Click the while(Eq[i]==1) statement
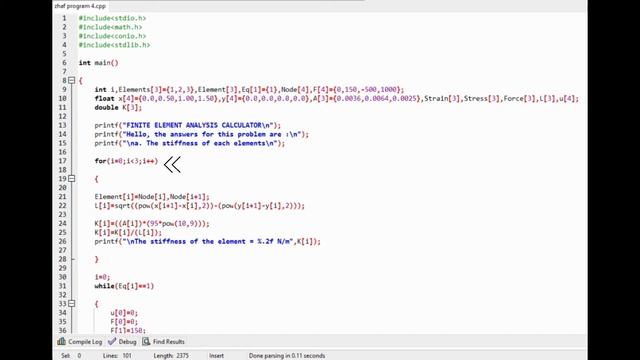640x360 pixels. [124, 286]
